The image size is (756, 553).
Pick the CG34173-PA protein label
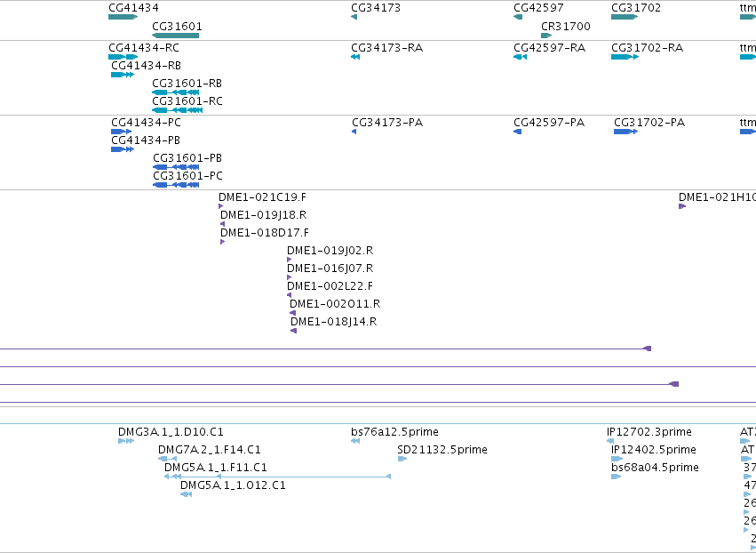tap(387, 123)
